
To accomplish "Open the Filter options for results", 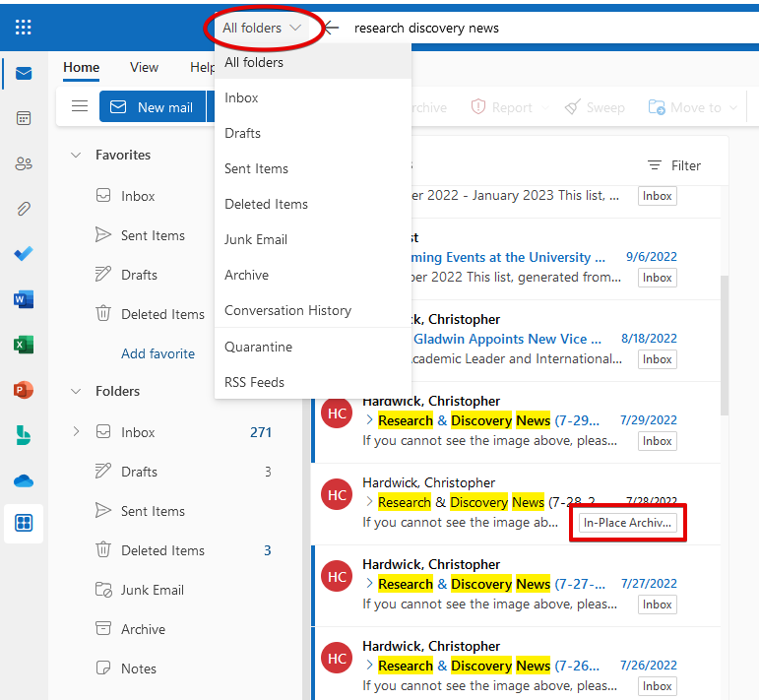I will [x=674, y=165].
